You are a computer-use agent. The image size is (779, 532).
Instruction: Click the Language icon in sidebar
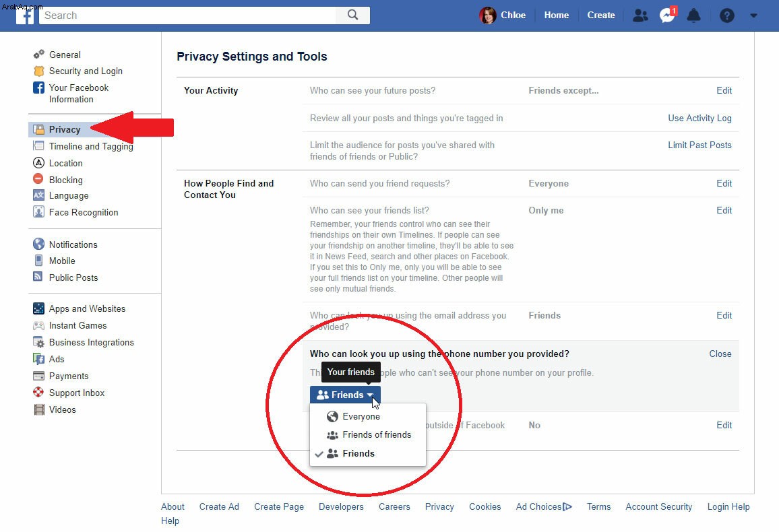(39, 195)
